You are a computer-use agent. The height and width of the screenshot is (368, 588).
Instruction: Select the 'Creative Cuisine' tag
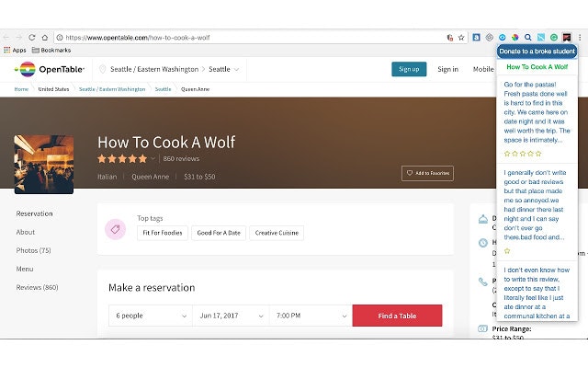pos(277,233)
